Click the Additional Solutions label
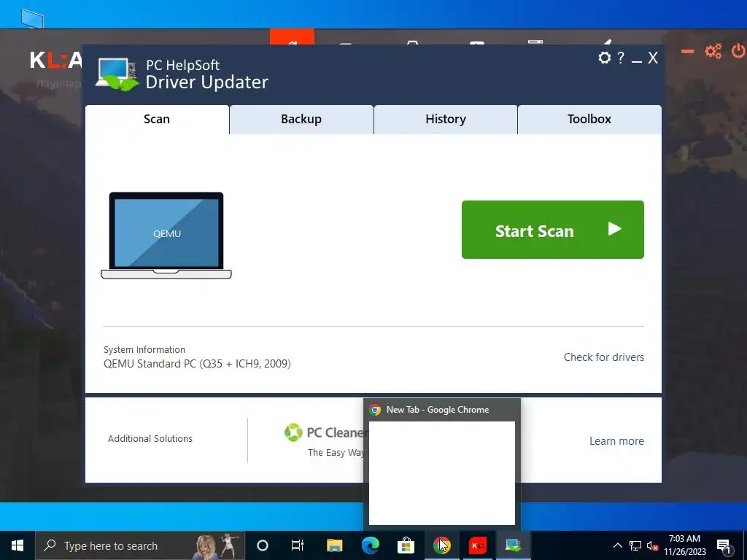Image resolution: width=747 pixels, height=560 pixels. [x=150, y=438]
